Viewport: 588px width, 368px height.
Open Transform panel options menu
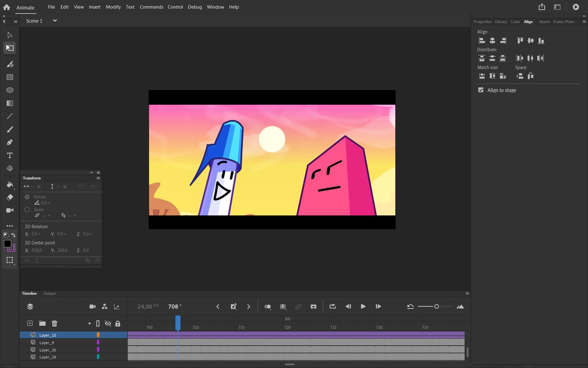point(98,178)
